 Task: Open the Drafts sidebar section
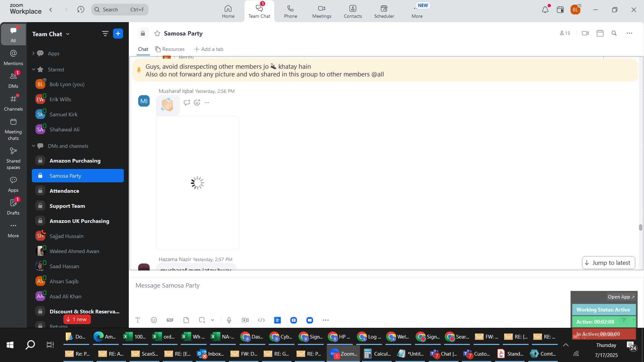tap(13, 207)
